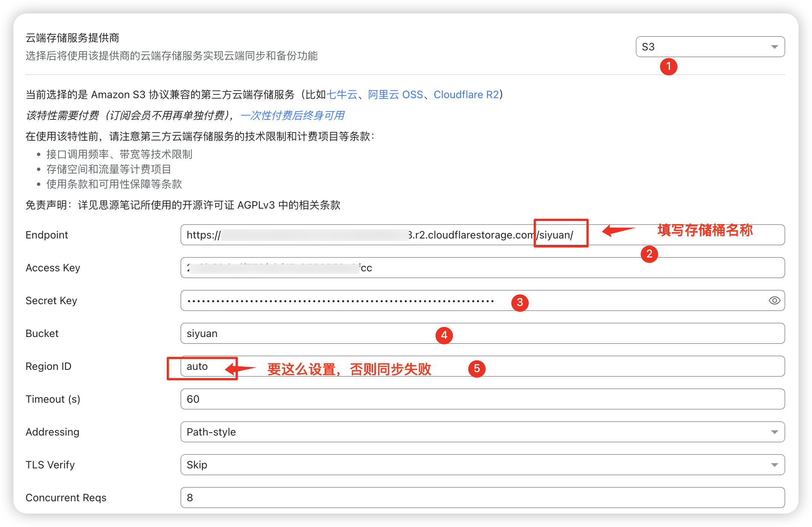Click red annotation marker number 3
The width and height of the screenshot is (812, 527).
pyautogui.click(x=519, y=302)
